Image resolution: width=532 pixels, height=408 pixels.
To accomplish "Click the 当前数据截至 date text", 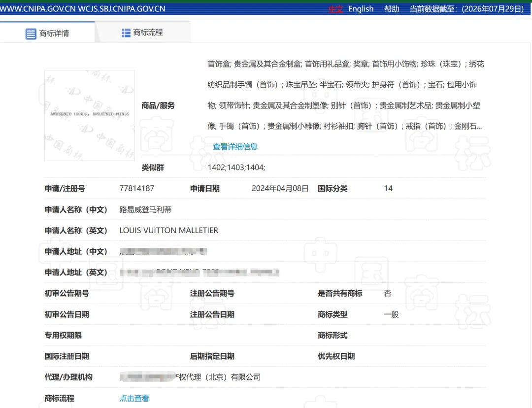I will [467, 9].
